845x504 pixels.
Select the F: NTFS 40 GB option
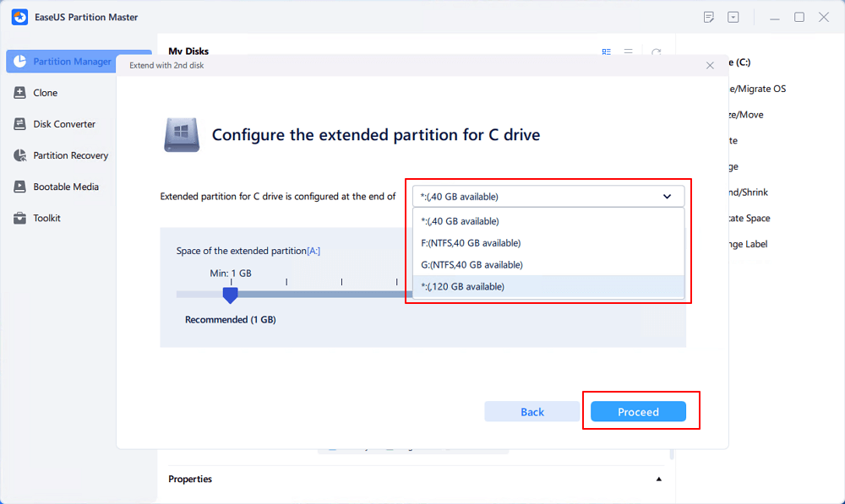(471, 243)
